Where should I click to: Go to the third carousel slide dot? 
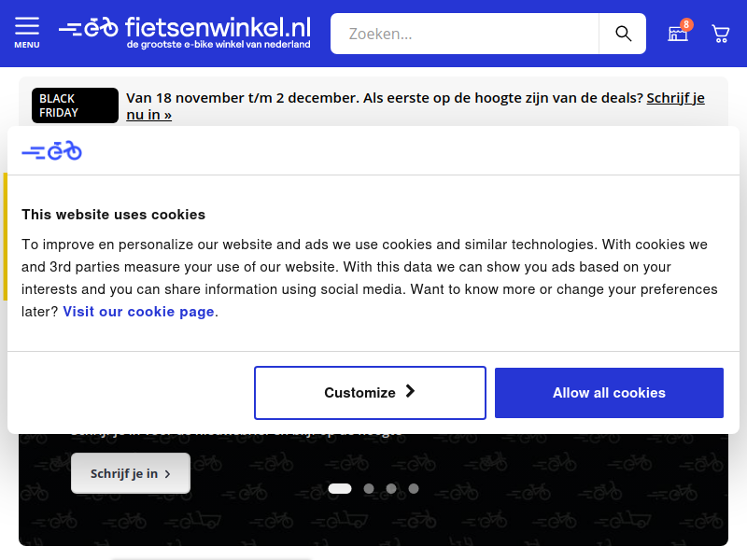(391, 488)
